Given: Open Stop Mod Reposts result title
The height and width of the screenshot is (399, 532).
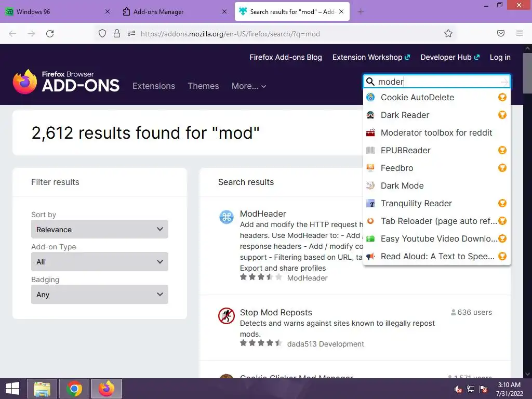Looking at the screenshot, I should click(276, 312).
